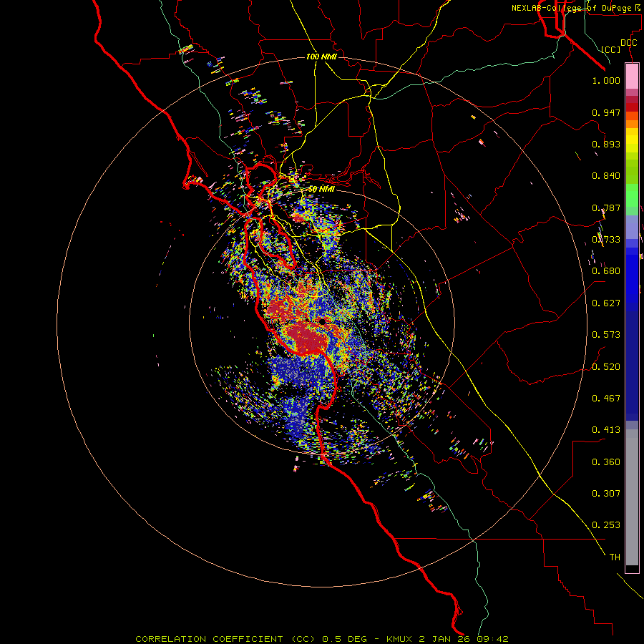Select the 0.307 color scale value

(606, 494)
